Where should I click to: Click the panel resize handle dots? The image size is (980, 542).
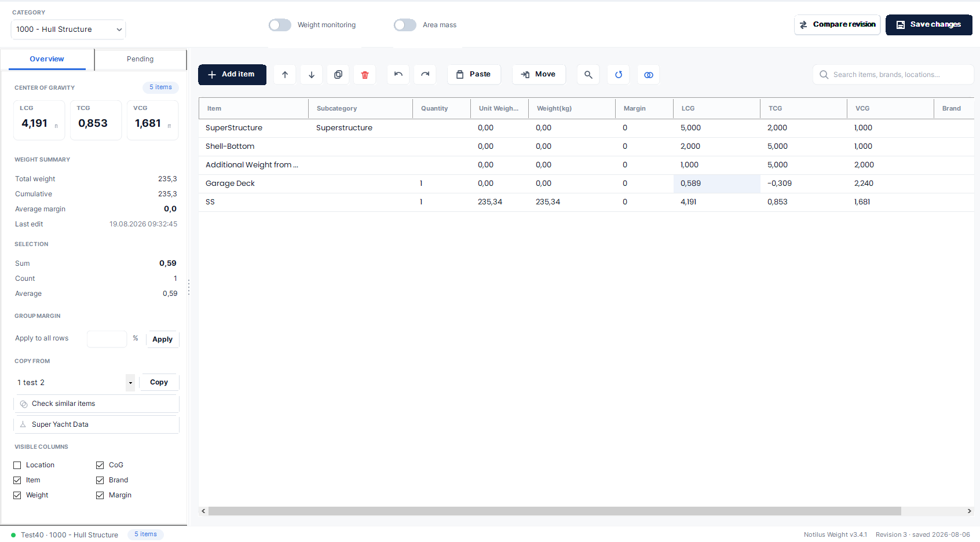189,287
